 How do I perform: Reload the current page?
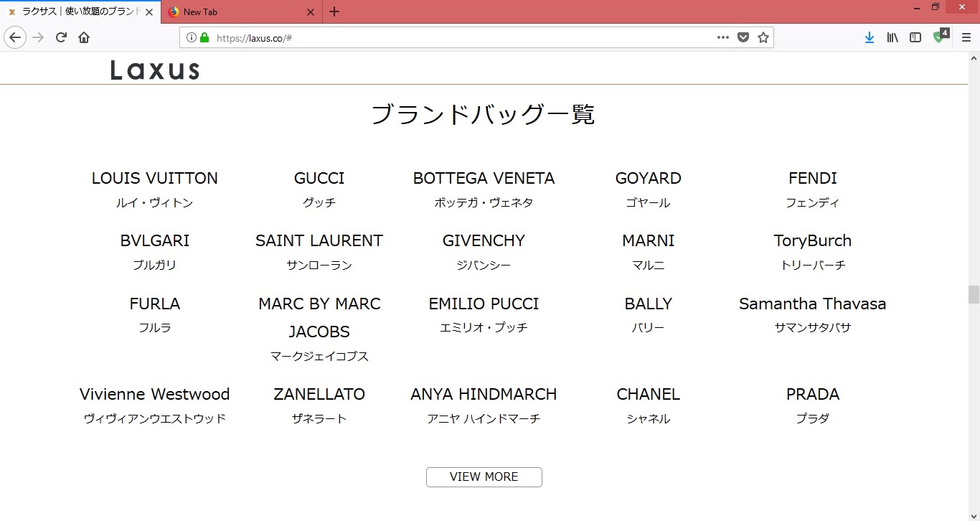pyautogui.click(x=61, y=37)
